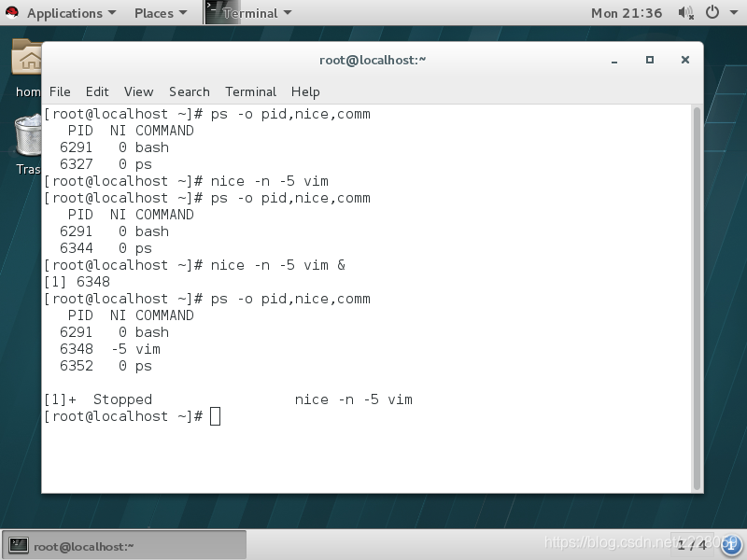Open the Edit menu
This screenshot has height=560, width=747.
[97, 91]
